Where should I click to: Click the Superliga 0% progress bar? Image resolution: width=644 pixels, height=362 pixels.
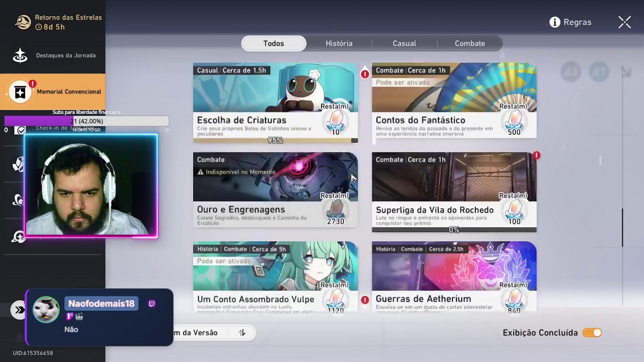pyautogui.click(x=454, y=230)
